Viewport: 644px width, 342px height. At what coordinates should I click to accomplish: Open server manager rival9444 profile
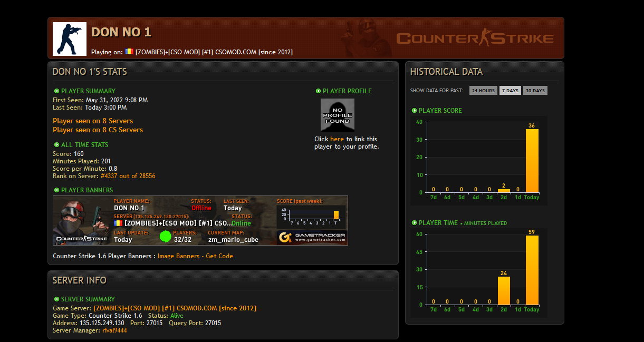coord(114,330)
